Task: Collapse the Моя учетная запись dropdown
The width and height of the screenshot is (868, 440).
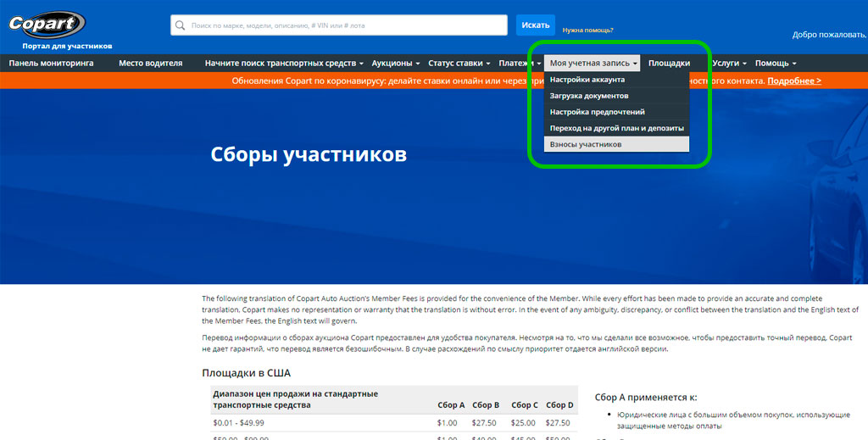Action: [593, 63]
